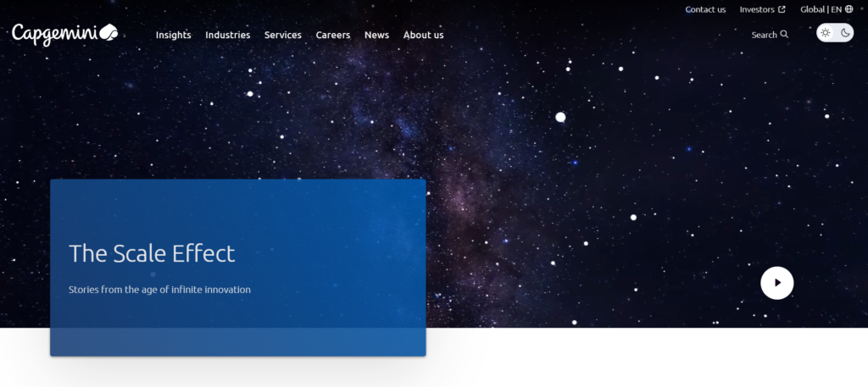Click the Search label in the header
This screenshot has width=868, height=387.
(x=764, y=35)
